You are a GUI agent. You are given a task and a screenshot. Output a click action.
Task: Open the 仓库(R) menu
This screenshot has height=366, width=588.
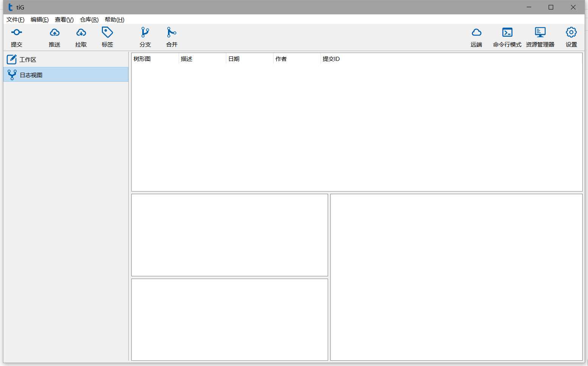[89, 20]
